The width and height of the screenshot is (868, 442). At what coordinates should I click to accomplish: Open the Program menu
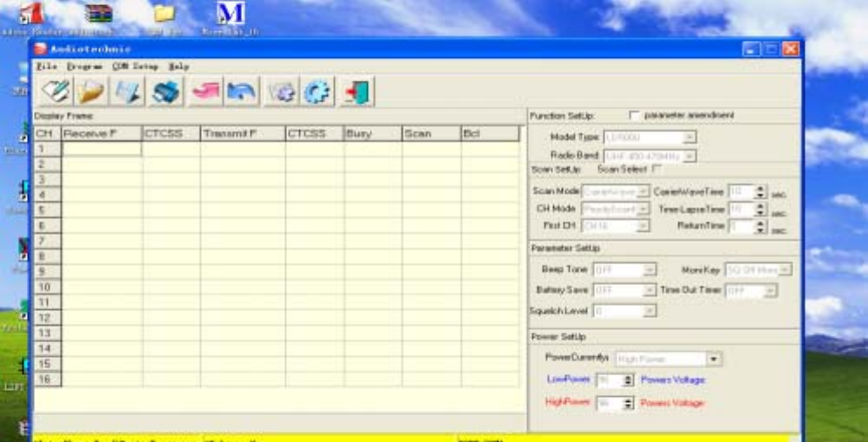coord(84,67)
